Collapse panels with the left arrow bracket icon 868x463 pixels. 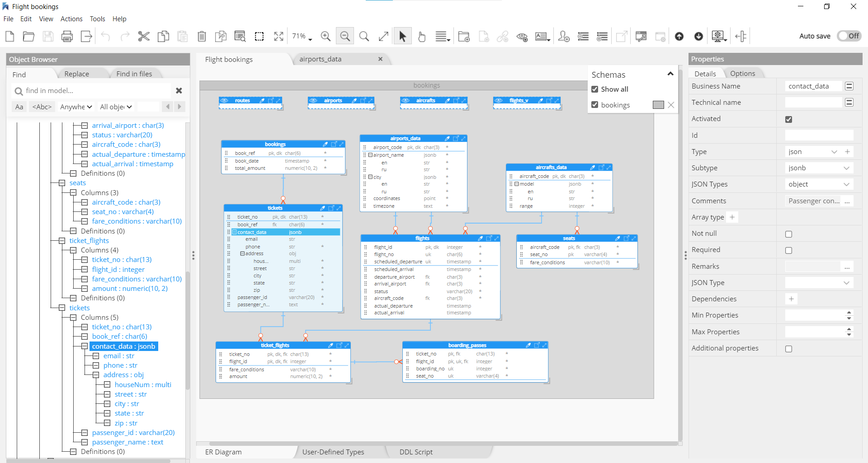point(741,36)
